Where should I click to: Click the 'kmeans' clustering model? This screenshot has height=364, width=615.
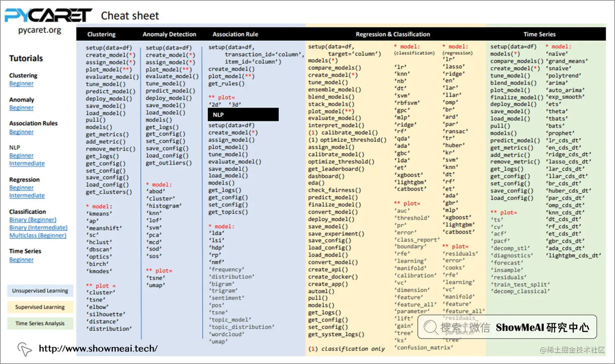pos(99,214)
